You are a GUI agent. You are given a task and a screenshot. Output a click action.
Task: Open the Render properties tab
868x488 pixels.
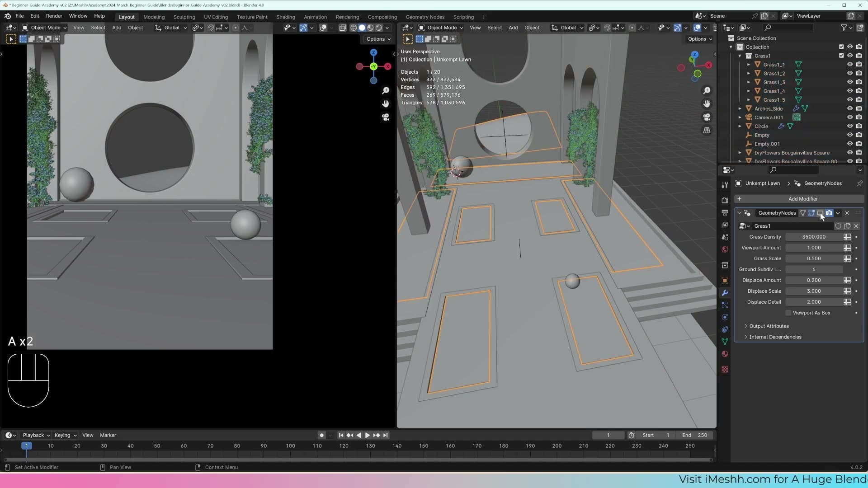tap(725, 200)
